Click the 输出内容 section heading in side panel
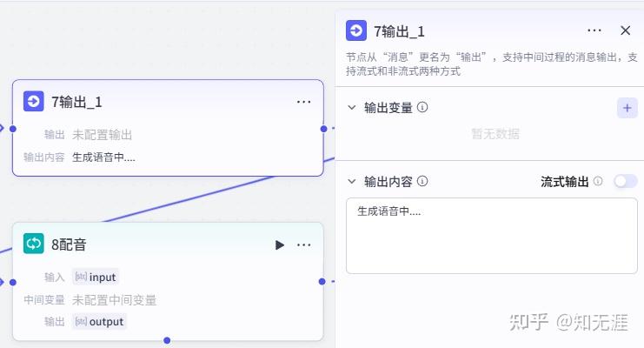This screenshot has height=348, width=644. [388, 182]
